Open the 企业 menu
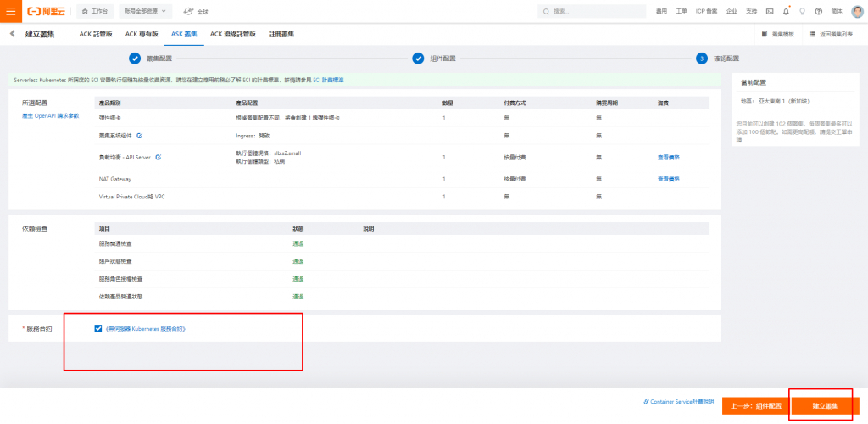868x424 pixels. tap(732, 11)
